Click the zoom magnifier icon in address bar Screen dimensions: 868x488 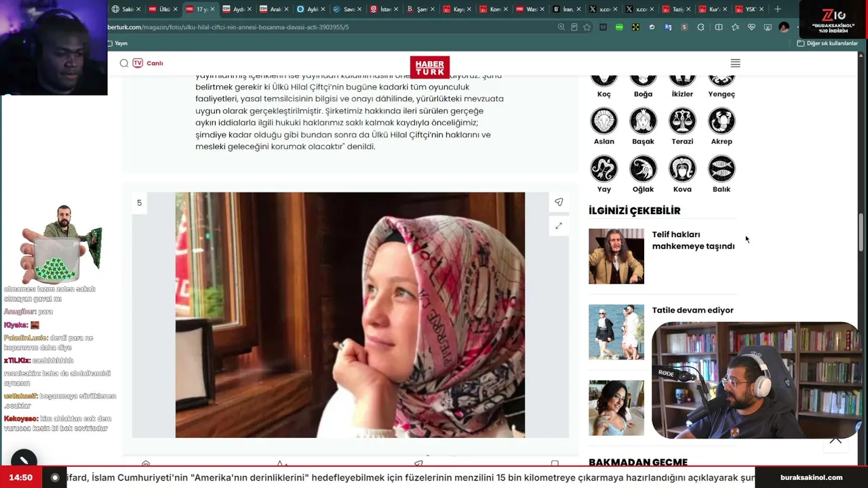tap(561, 27)
